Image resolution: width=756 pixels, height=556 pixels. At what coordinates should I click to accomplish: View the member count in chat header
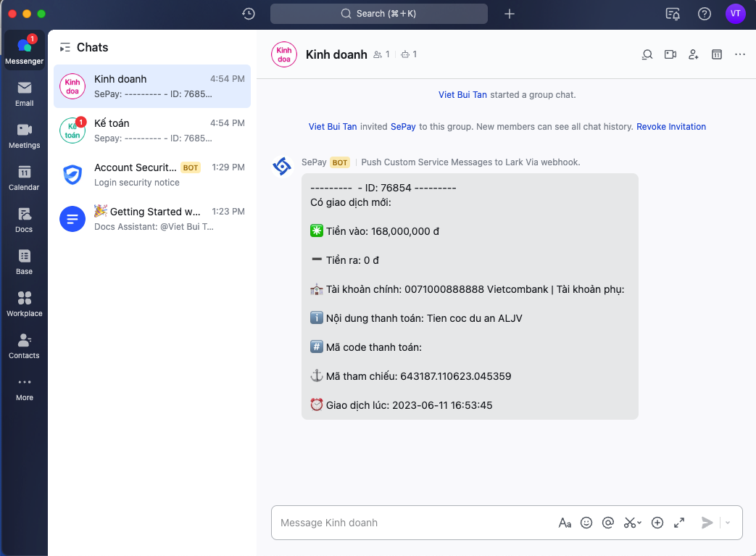(x=381, y=54)
